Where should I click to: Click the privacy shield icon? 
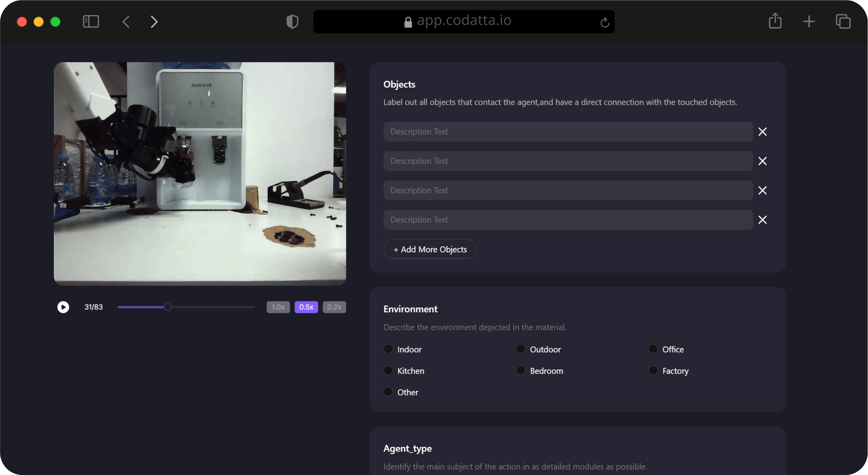292,22
